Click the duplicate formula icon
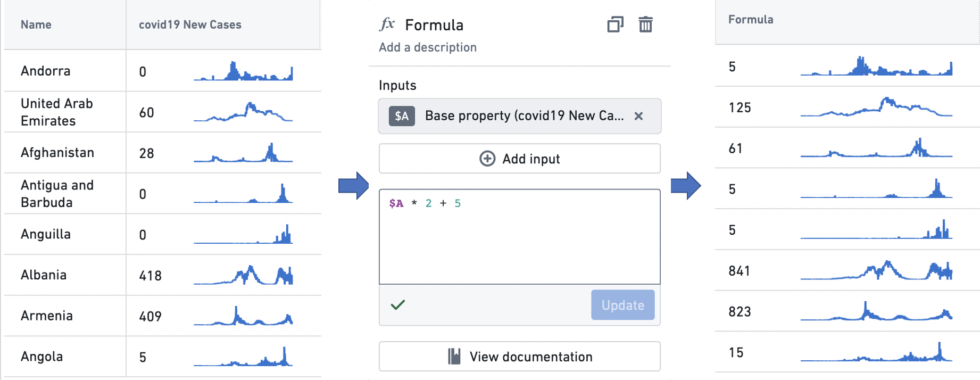This screenshot has width=980, height=380. [x=615, y=24]
